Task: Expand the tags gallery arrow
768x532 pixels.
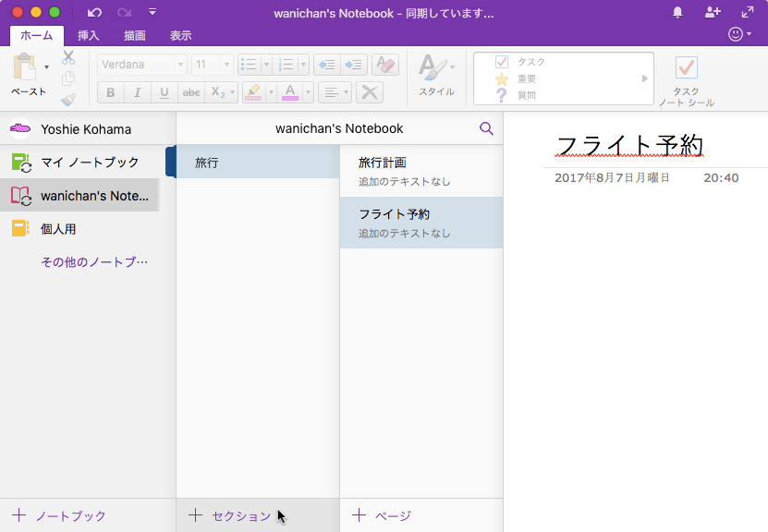Action: 645,79
